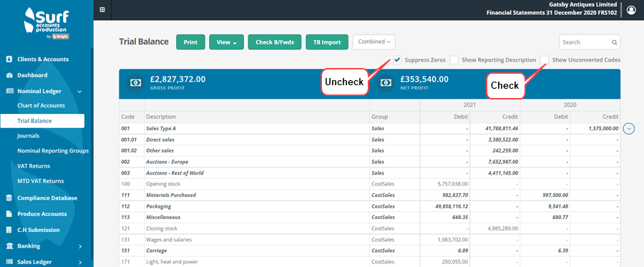Click the Net Profit money icon
644x267 pixels.
[385, 82]
